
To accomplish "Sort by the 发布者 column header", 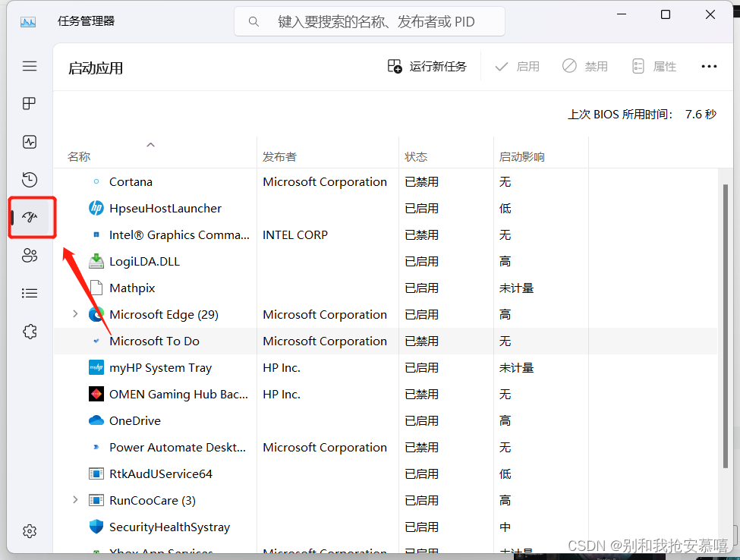I will point(328,153).
